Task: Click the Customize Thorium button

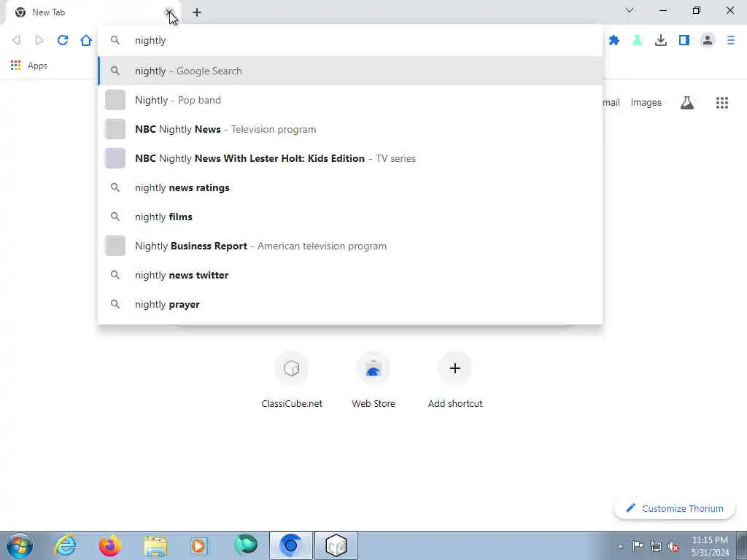Action: pos(674,508)
